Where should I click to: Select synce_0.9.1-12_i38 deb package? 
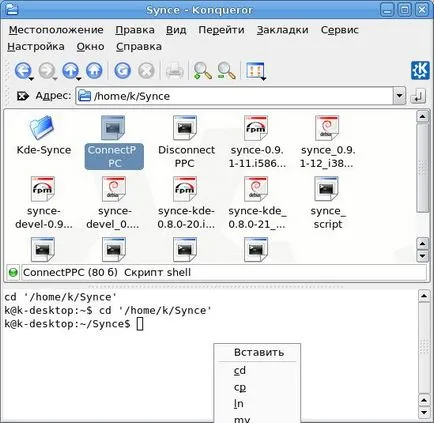click(x=328, y=142)
